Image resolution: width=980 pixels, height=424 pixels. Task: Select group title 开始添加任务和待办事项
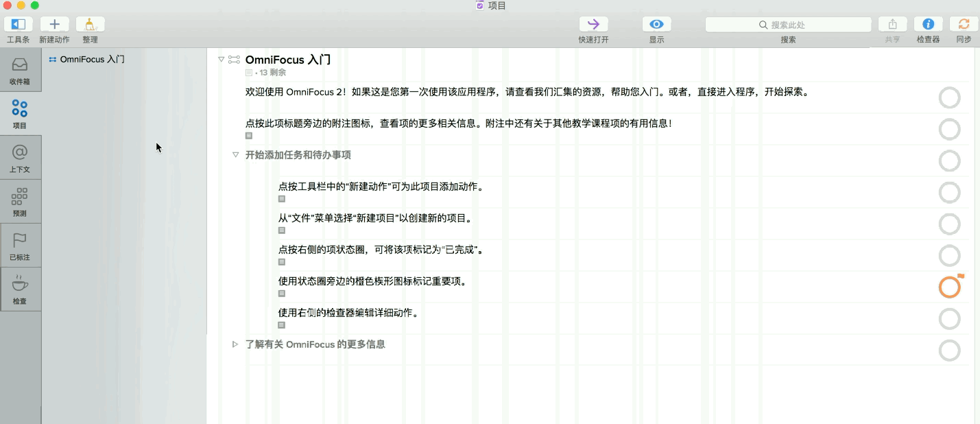[x=298, y=155]
